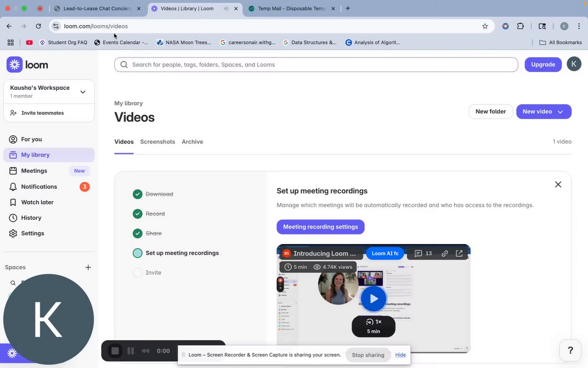Screen dimensions: 588x368
Task: Open the video in a new tab
Action: (x=459, y=253)
